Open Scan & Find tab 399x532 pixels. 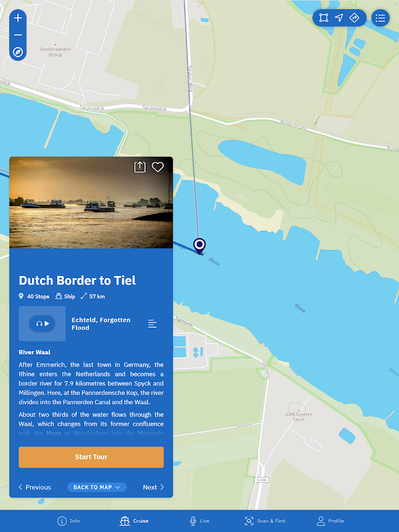click(265, 521)
